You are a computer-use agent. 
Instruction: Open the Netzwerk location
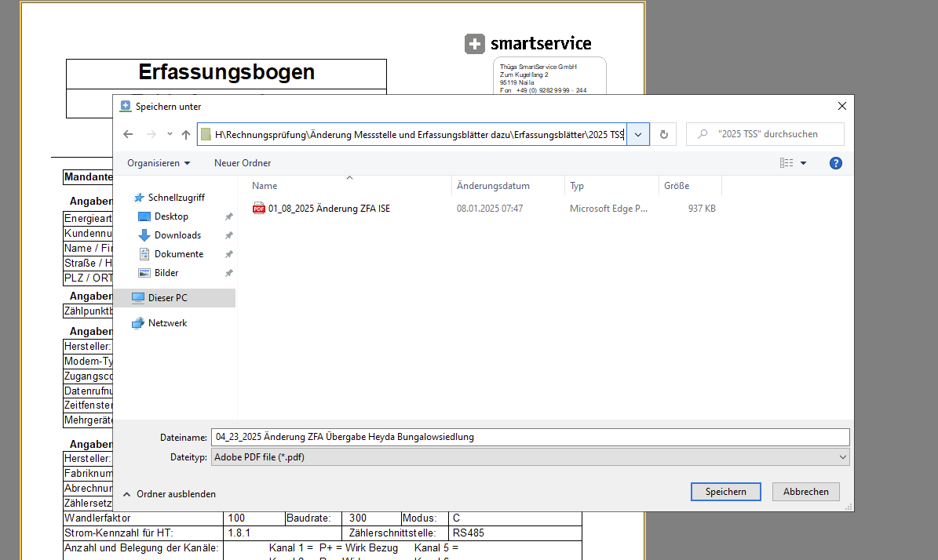click(167, 323)
